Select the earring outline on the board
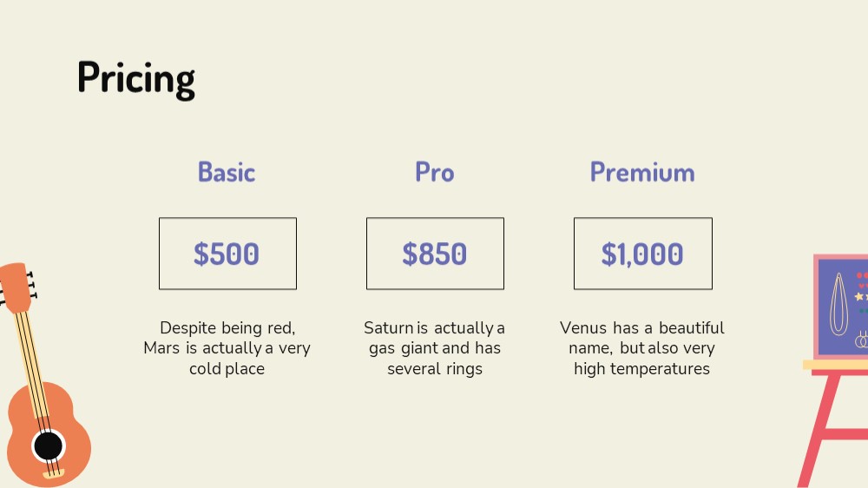Screen dimensions: 868x488 [x=838, y=304]
